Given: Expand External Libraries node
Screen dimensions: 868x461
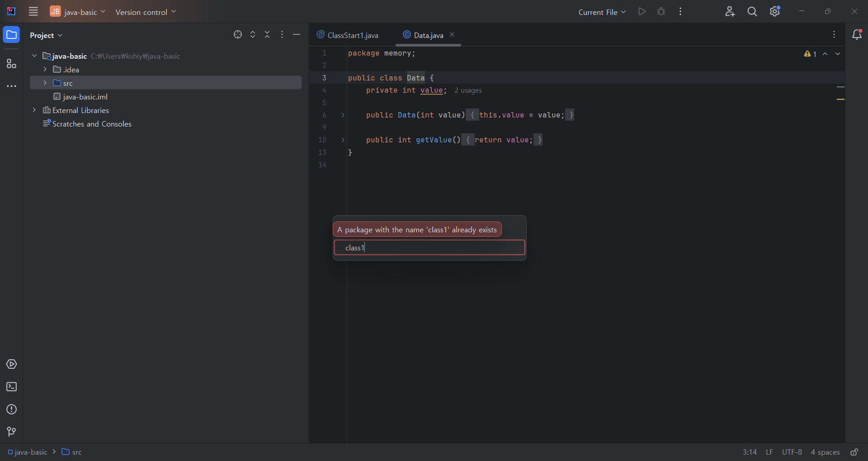Looking at the screenshot, I should [x=34, y=110].
